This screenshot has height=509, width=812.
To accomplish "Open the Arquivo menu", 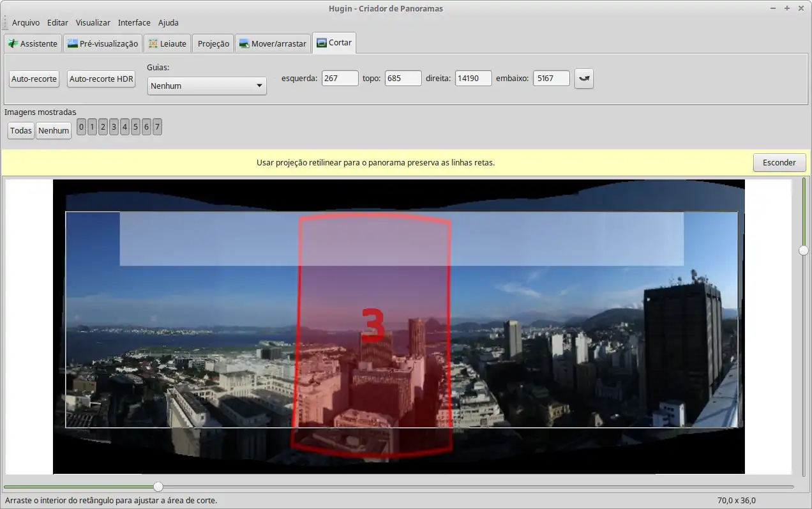I will (x=26, y=22).
